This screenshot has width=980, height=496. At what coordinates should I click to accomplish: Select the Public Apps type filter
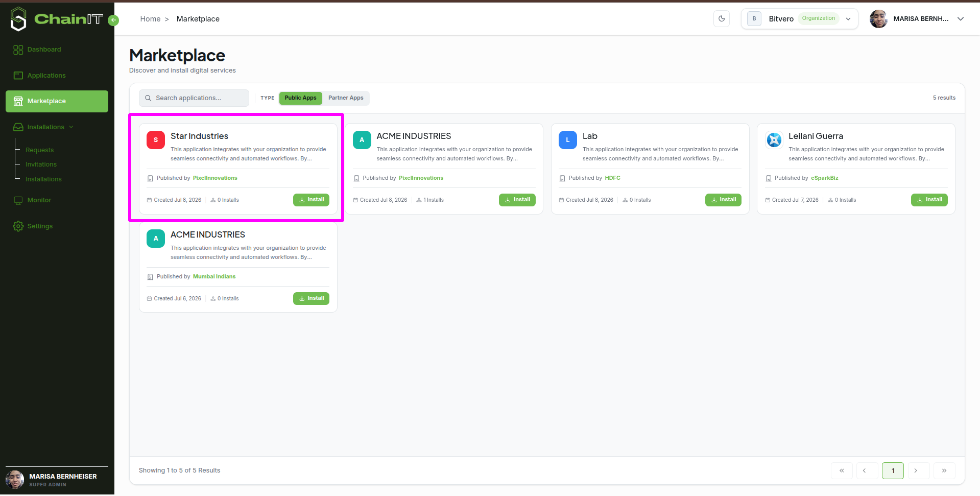pyautogui.click(x=300, y=98)
